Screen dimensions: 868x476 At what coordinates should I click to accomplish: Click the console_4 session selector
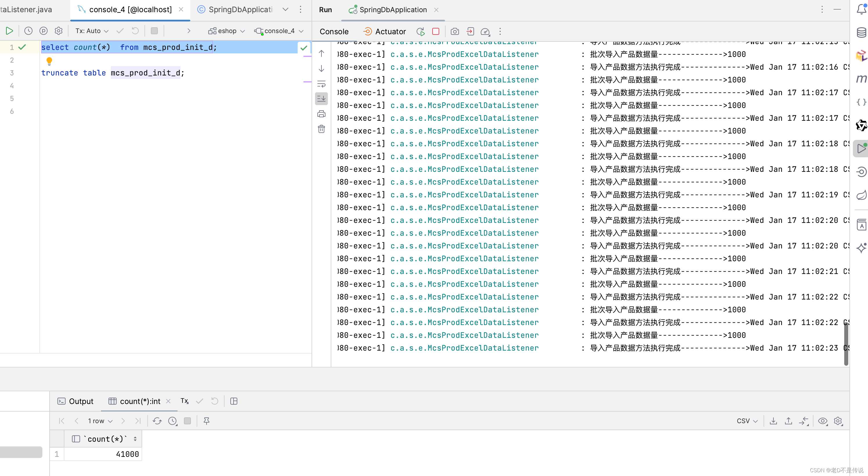coord(279,31)
